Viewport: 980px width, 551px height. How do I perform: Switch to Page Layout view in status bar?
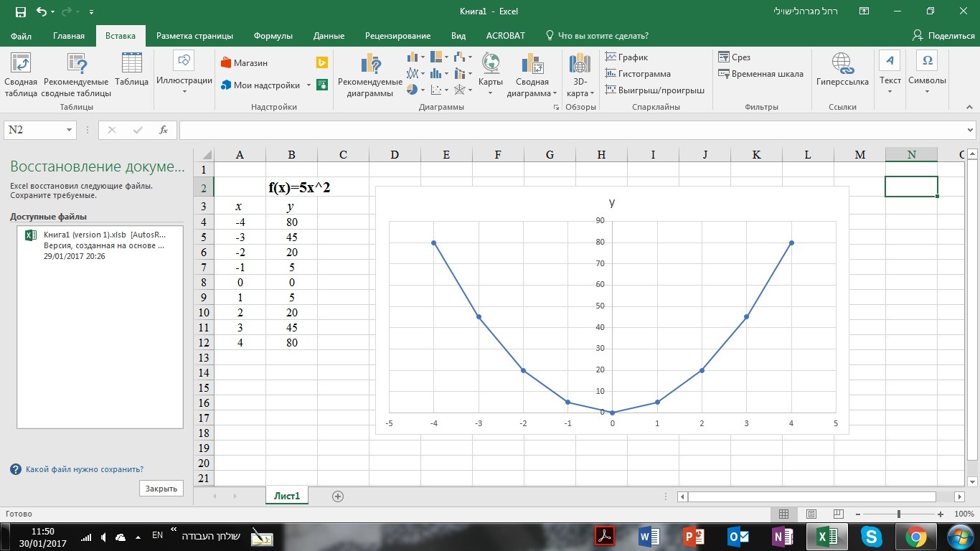[x=811, y=514]
